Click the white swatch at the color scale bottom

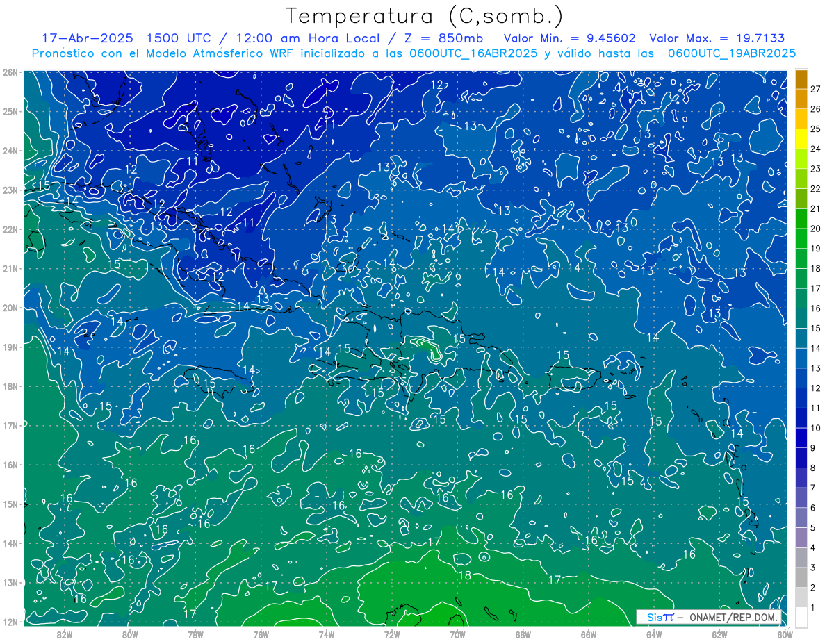[801, 617]
